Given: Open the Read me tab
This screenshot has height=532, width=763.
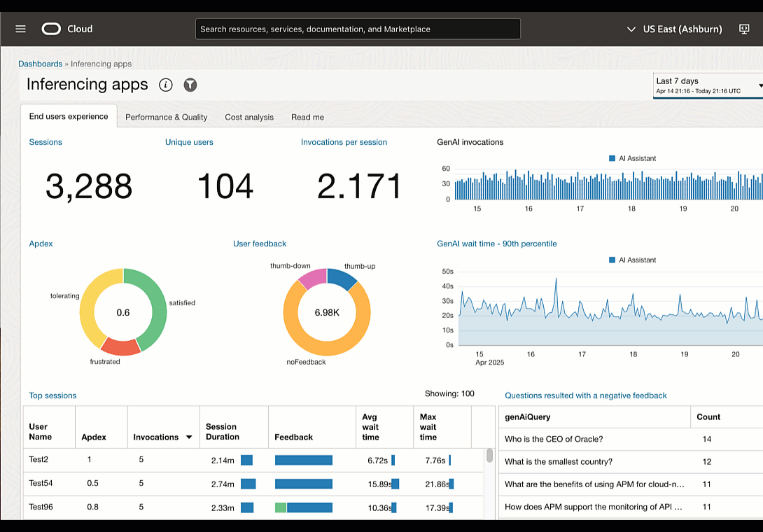Looking at the screenshot, I should coord(307,117).
